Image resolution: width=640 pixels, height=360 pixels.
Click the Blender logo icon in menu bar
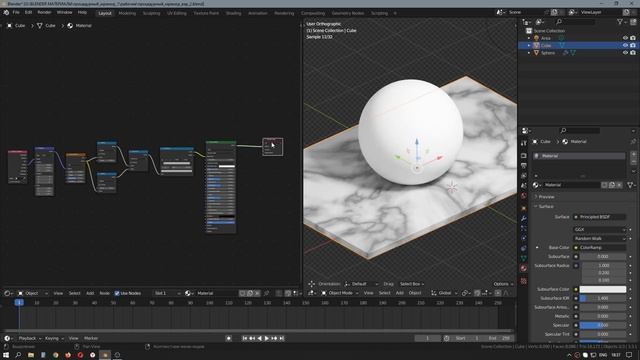[6, 13]
